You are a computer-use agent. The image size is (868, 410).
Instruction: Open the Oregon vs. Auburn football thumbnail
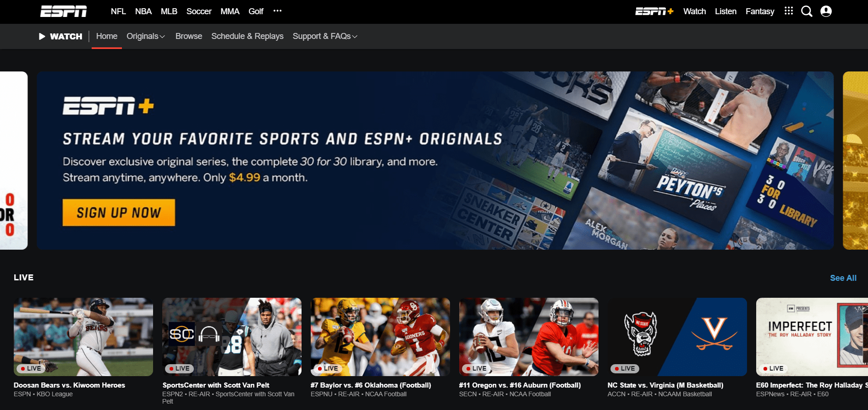[529, 337]
